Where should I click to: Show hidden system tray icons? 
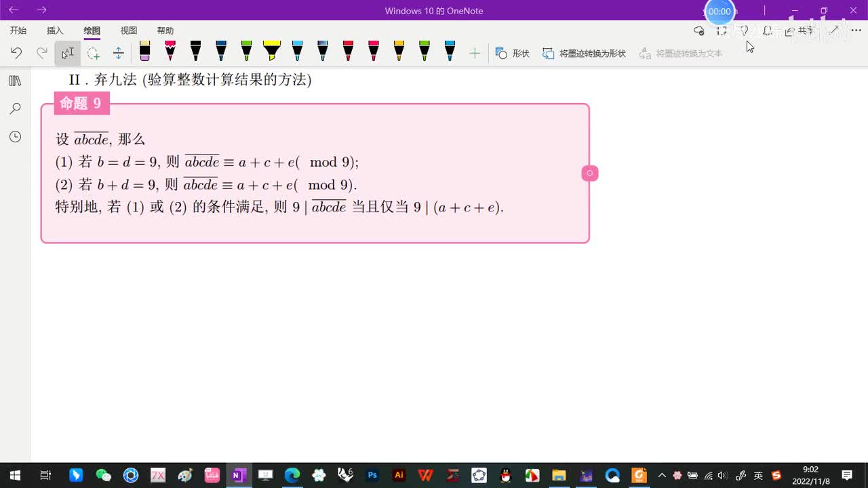(662, 475)
